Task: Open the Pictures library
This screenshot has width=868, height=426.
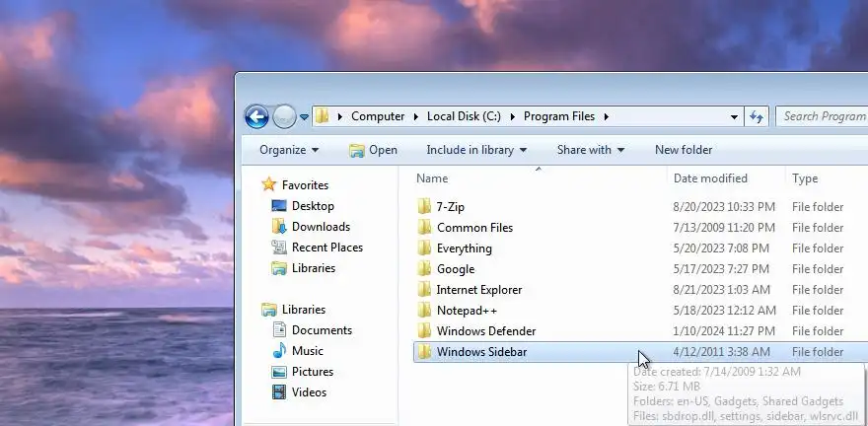Action: click(313, 371)
